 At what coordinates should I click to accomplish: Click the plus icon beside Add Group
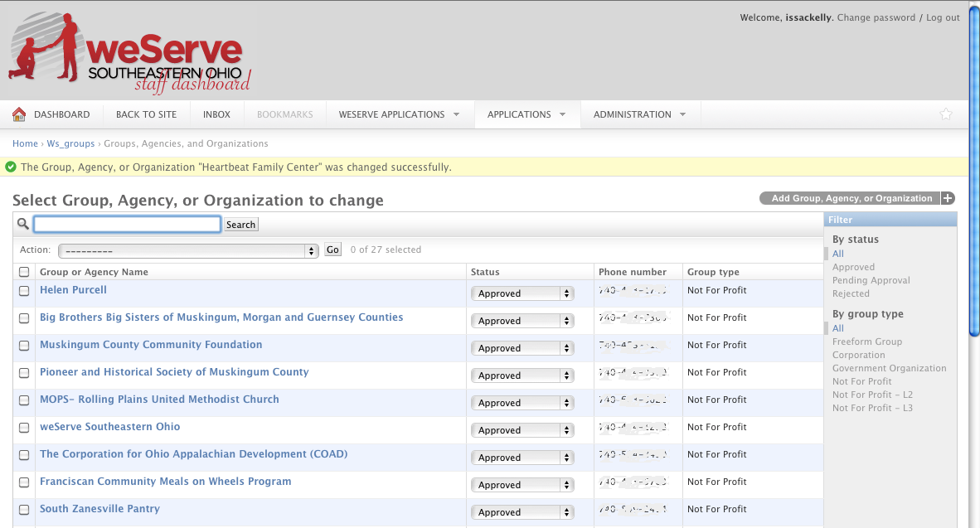(x=948, y=198)
